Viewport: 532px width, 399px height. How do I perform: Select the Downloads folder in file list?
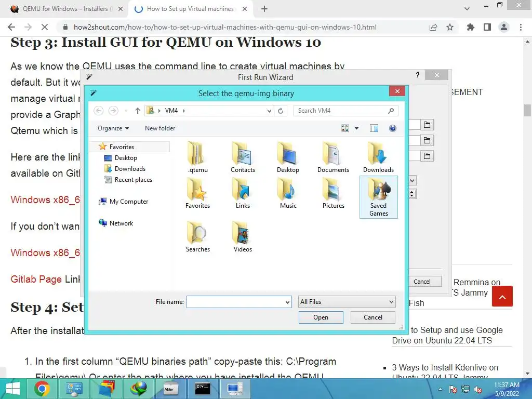pyautogui.click(x=378, y=157)
